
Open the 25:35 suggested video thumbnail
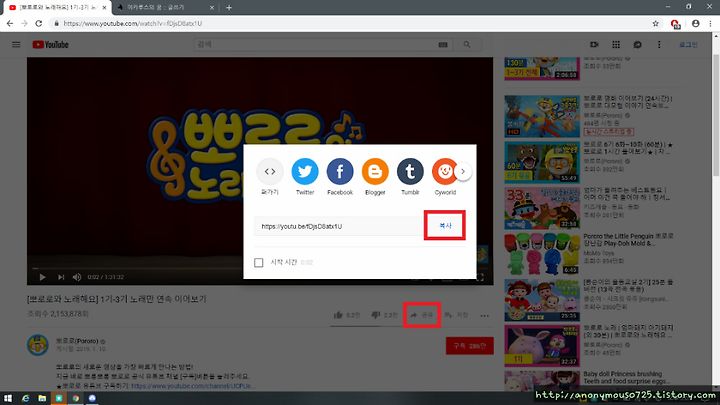point(542,300)
